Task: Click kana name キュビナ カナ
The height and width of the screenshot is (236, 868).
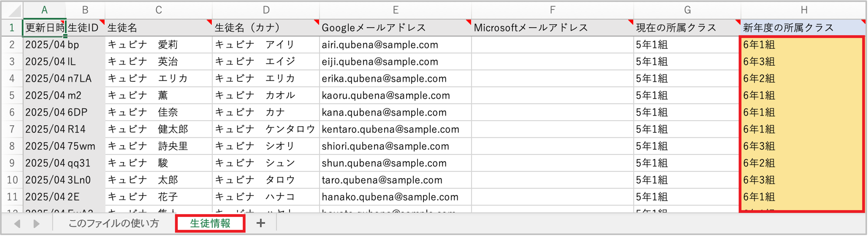Action: (x=266, y=112)
